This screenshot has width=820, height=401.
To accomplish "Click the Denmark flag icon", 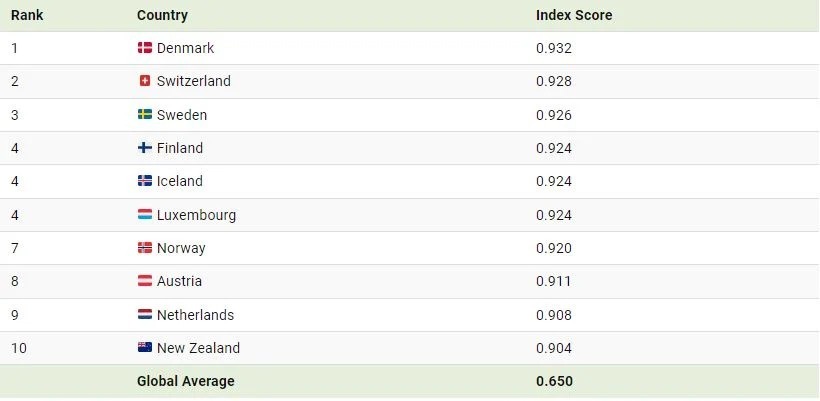I will 145,48.
